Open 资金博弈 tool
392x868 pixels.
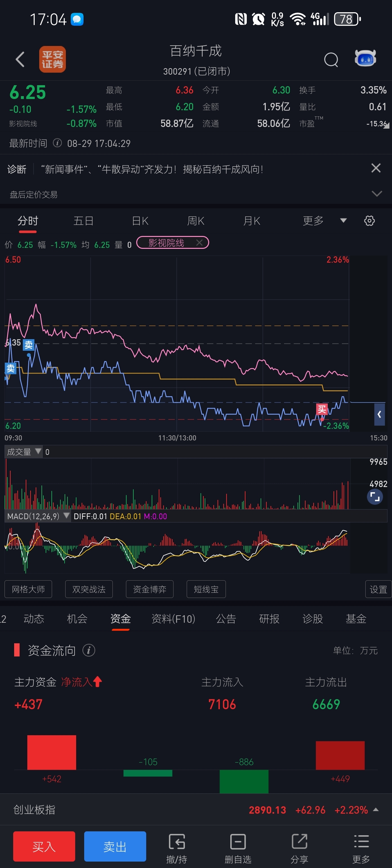(149, 589)
